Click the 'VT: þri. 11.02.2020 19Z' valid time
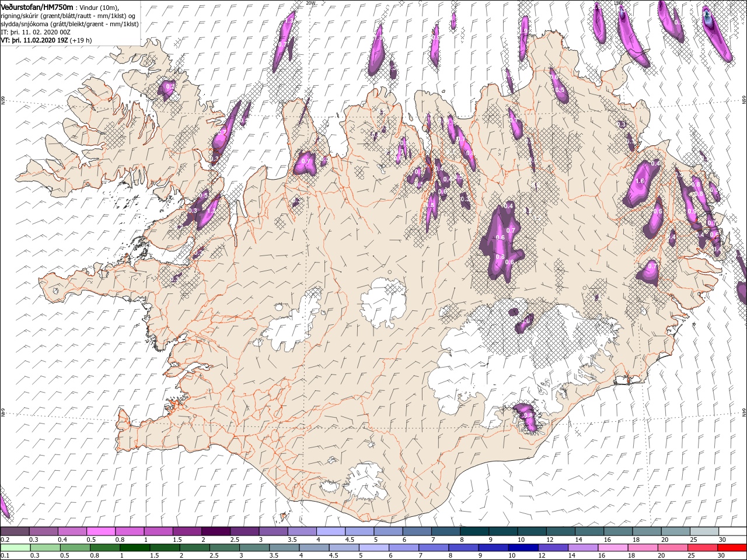This screenshot has height=560, width=747. coord(34,41)
